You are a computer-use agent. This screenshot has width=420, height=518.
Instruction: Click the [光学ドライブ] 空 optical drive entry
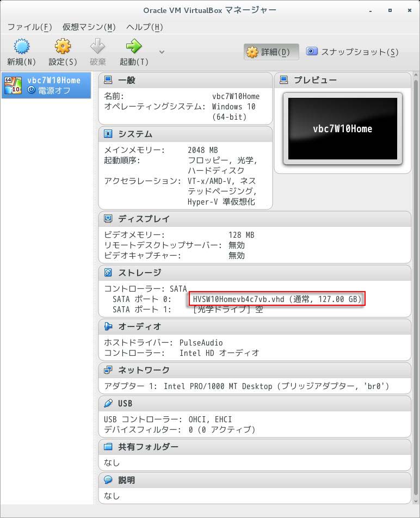[228, 310]
